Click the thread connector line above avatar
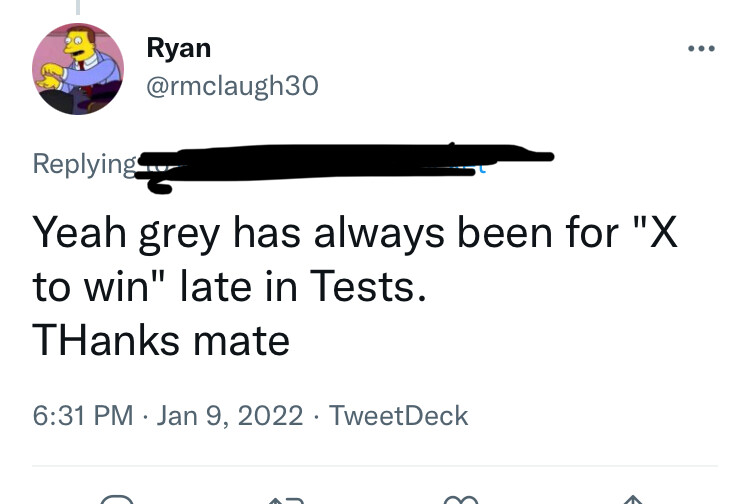 78,6
